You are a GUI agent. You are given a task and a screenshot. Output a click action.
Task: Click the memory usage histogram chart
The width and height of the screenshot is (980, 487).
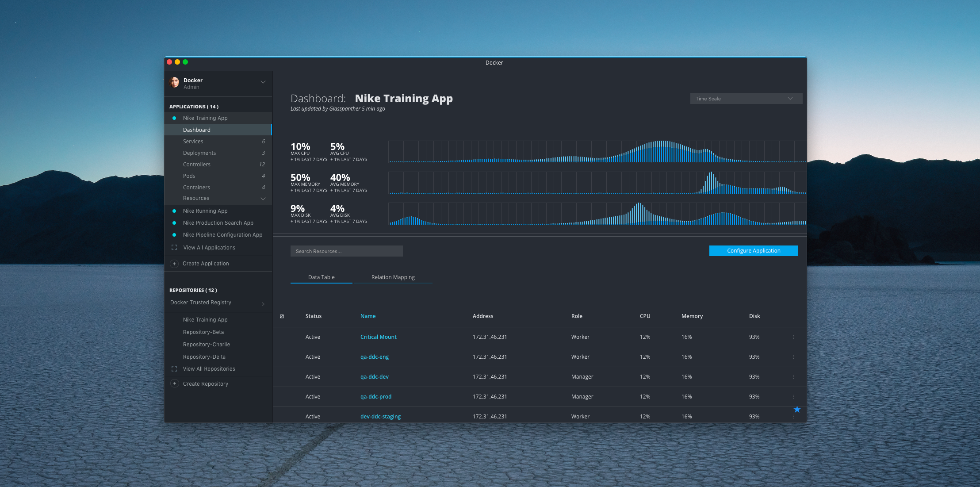[597, 183]
